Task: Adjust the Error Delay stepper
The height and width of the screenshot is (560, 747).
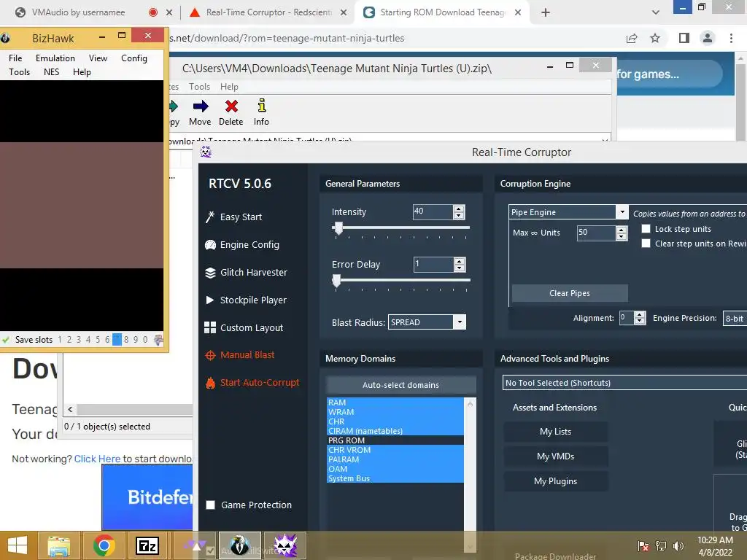Action: (460, 264)
